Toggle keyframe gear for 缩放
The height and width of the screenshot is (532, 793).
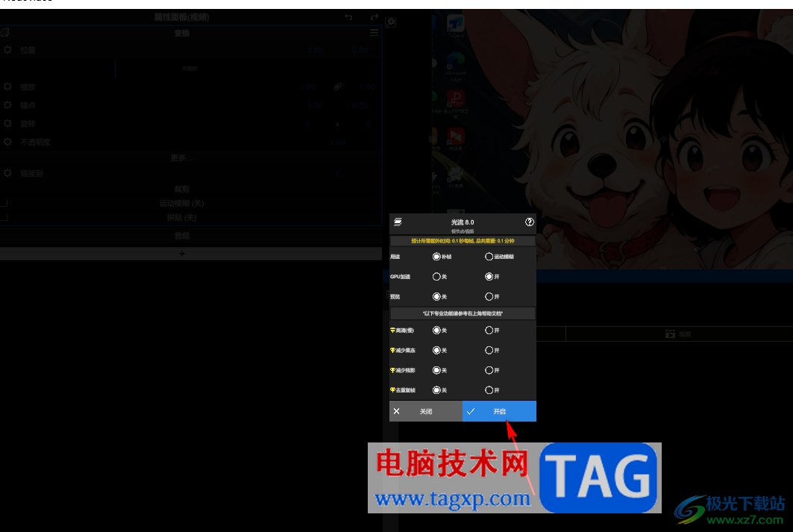tap(7, 87)
